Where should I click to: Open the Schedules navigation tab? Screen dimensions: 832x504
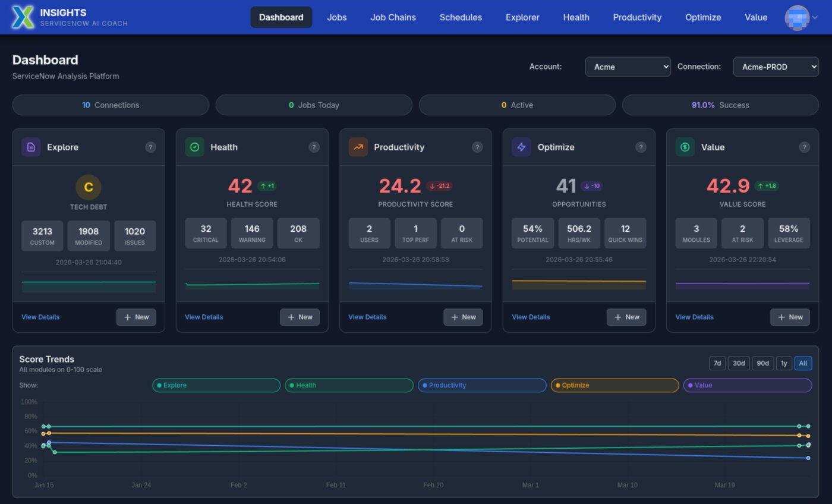tap(461, 17)
